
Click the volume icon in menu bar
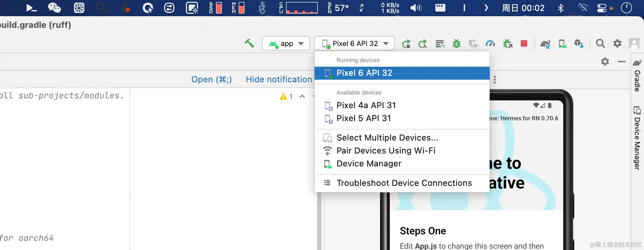click(416, 8)
